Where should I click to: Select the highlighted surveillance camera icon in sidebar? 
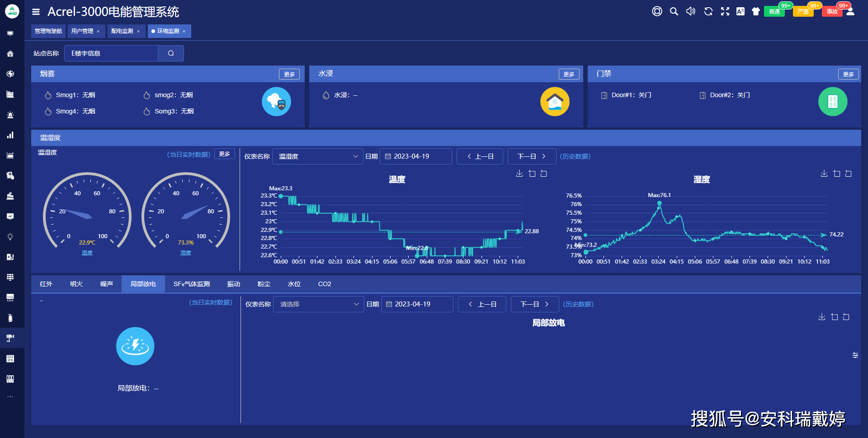(10, 338)
